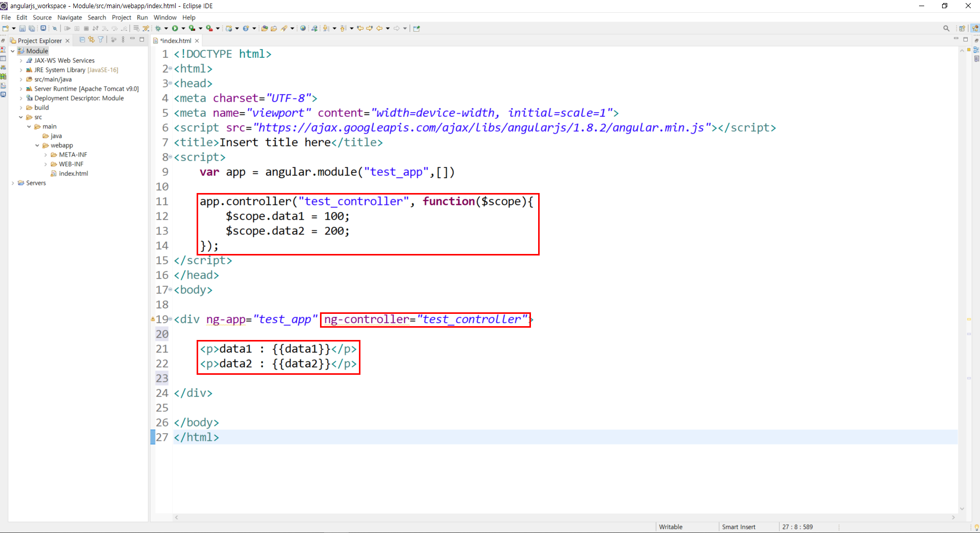Expand the Servers project node
The height and width of the screenshot is (533, 980).
13,183
